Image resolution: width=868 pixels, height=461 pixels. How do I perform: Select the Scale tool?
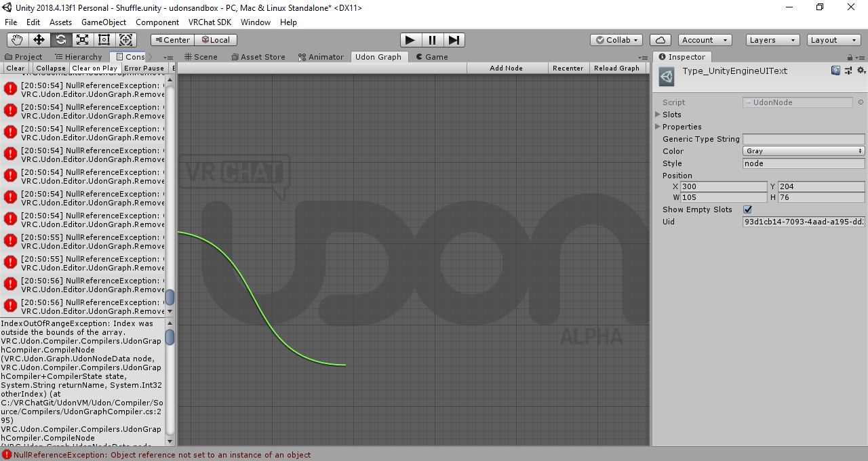click(83, 40)
